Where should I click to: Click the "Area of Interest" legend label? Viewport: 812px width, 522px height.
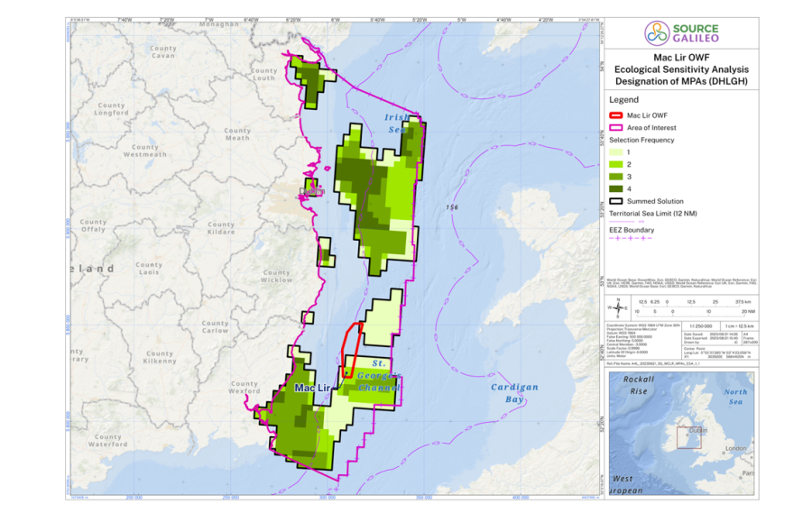pos(651,128)
